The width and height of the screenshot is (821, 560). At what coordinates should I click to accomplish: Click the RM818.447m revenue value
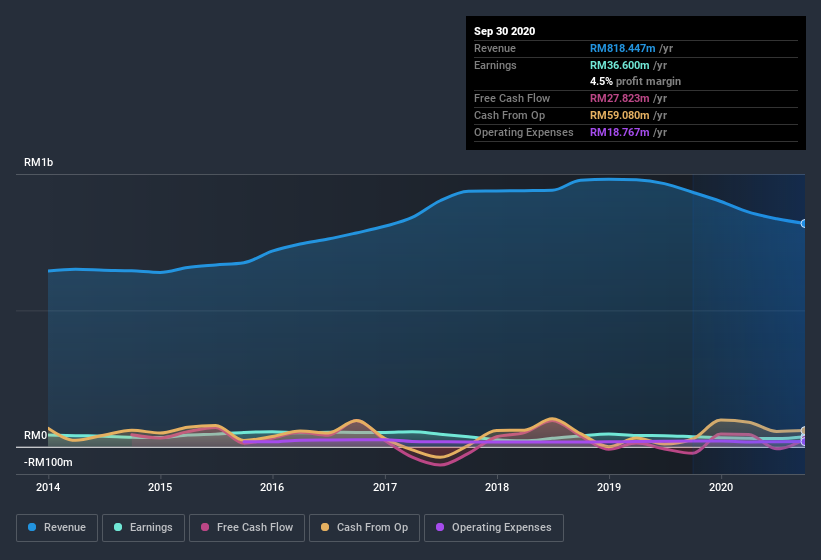[622, 48]
